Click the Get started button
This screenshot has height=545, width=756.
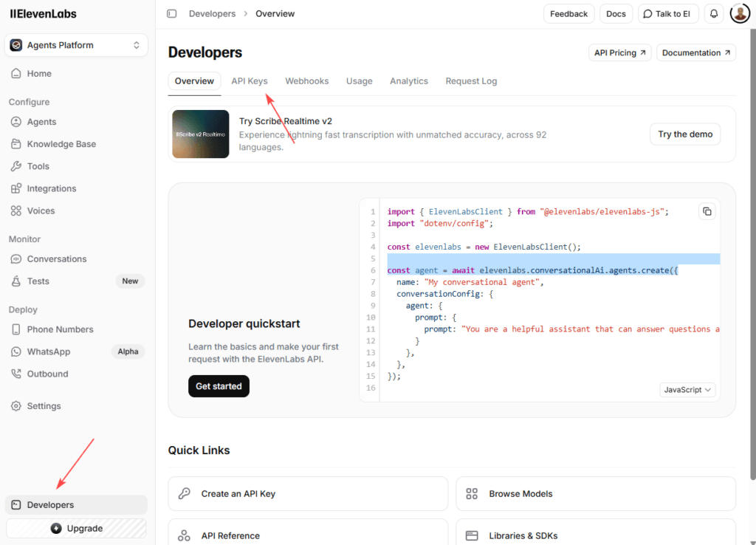click(219, 386)
